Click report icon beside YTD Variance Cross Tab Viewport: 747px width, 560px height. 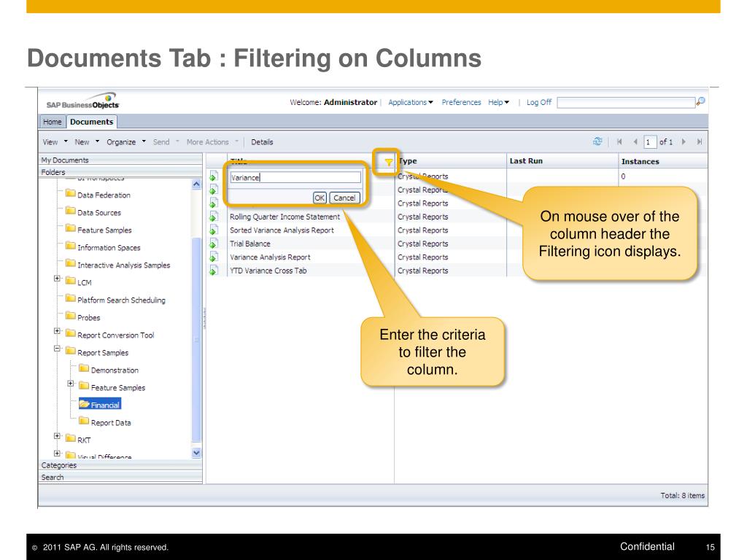[x=214, y=271]
